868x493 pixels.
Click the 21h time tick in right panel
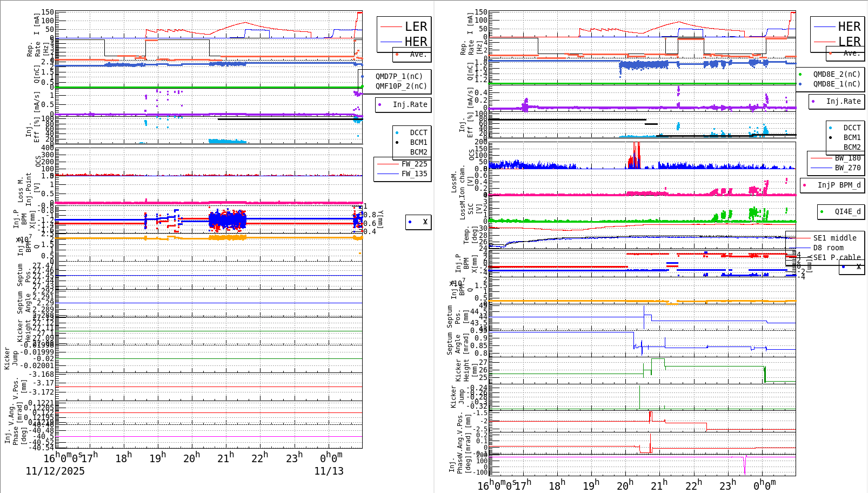pyautogui.click(x=659, y=485)
